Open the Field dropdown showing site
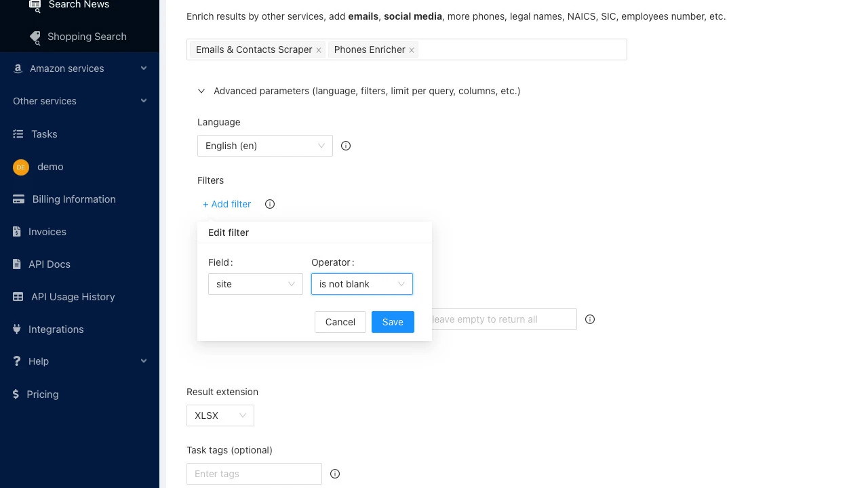 (255, 284)
